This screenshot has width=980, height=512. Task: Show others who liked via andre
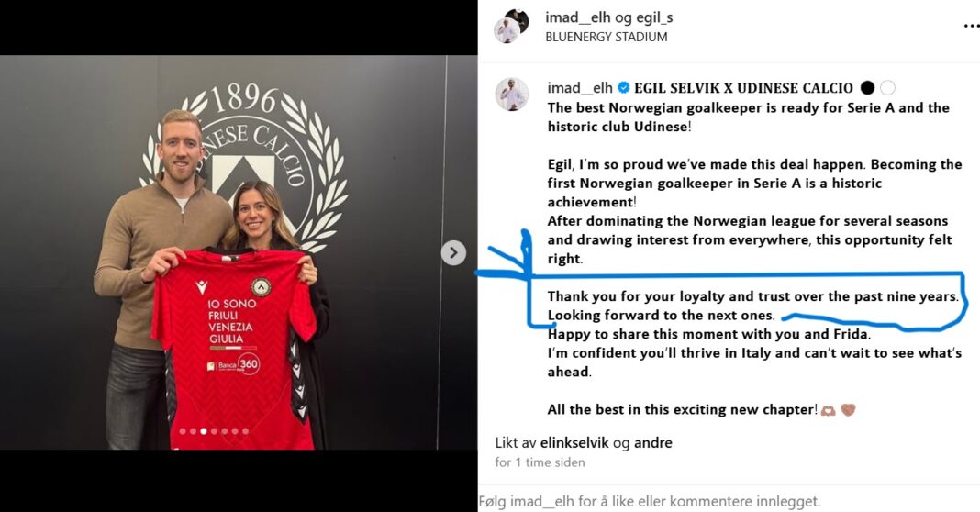pos(653,442)
